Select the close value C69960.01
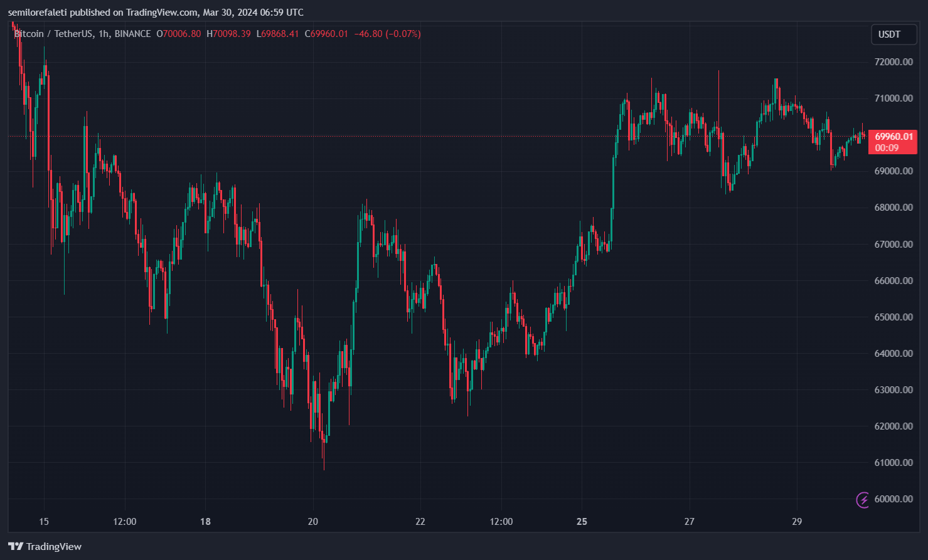Image resolution: width=928 pixels, height=560 pixels. [326, 34]
